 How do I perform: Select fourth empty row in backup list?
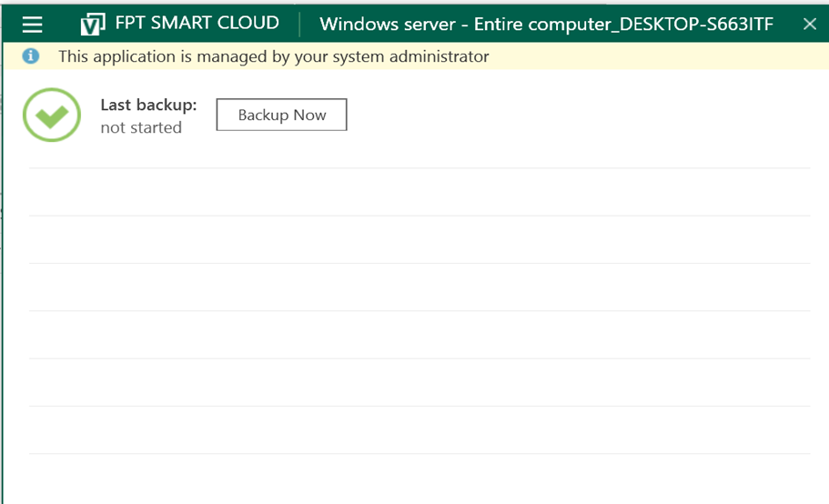(419, 334)
